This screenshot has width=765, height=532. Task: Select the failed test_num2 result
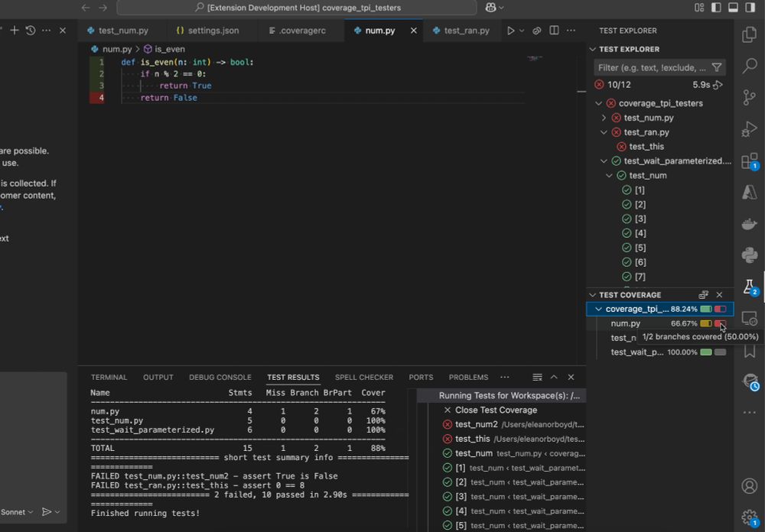point(513,425)
